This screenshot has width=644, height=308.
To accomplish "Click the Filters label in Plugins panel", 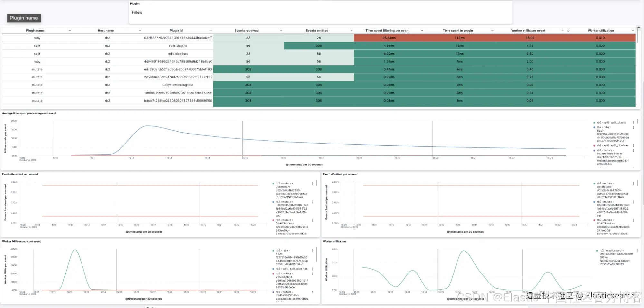I will [137, 12].
